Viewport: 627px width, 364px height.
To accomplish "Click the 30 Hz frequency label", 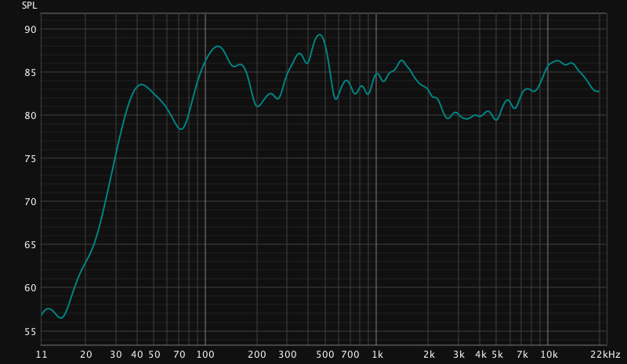I will (x=116, y=355).
